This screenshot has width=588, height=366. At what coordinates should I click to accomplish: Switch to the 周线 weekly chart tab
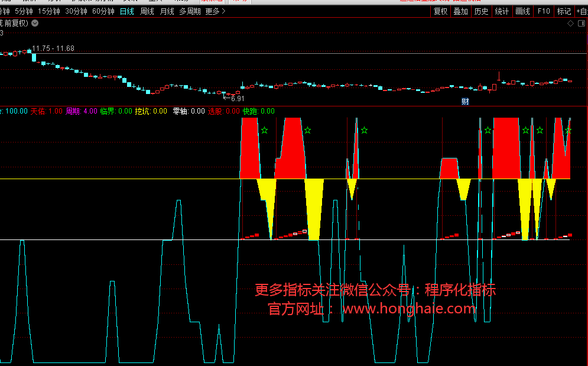point(147,11)
